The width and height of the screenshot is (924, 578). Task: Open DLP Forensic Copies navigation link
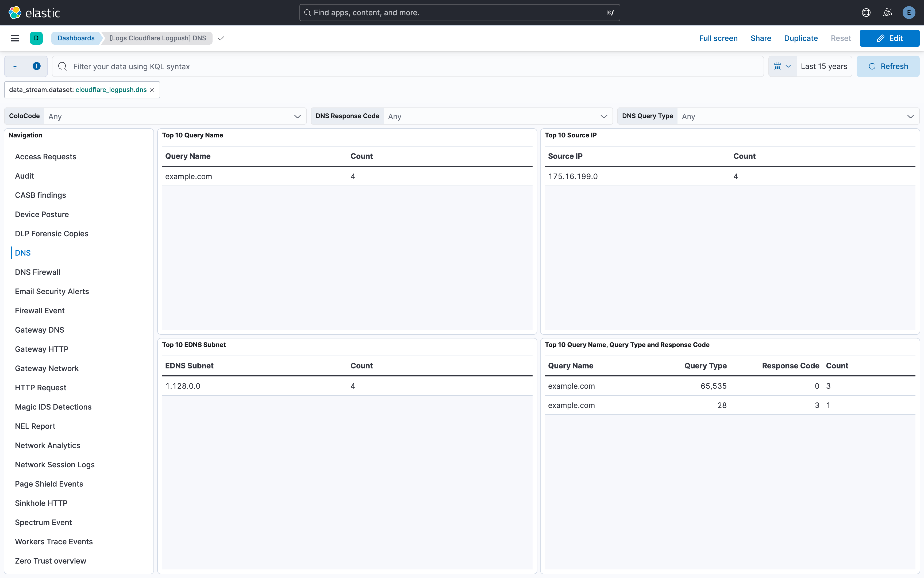coord(52,234)
